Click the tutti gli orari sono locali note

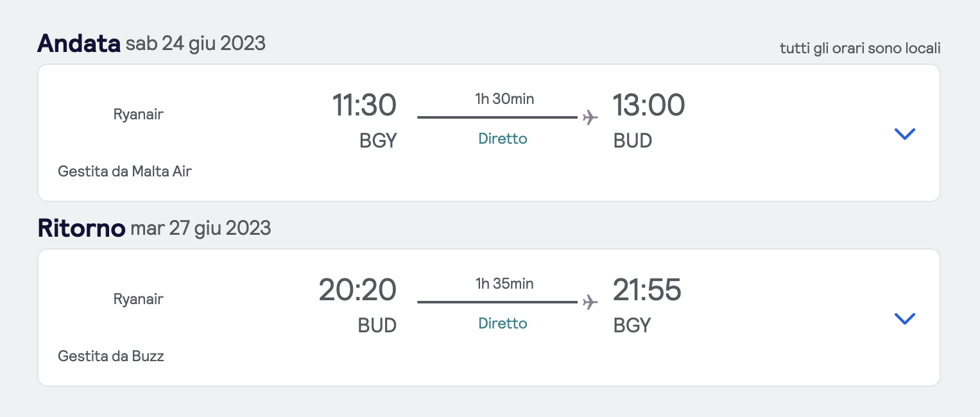click(x=860, y=49)
